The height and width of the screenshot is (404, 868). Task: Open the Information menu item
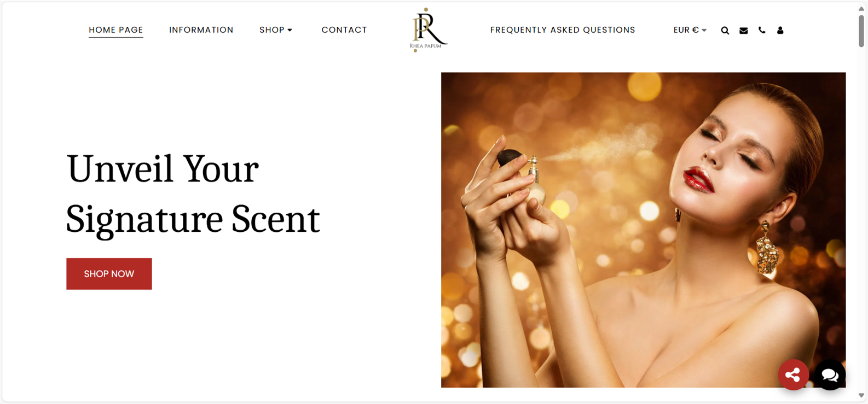[201, 30]
